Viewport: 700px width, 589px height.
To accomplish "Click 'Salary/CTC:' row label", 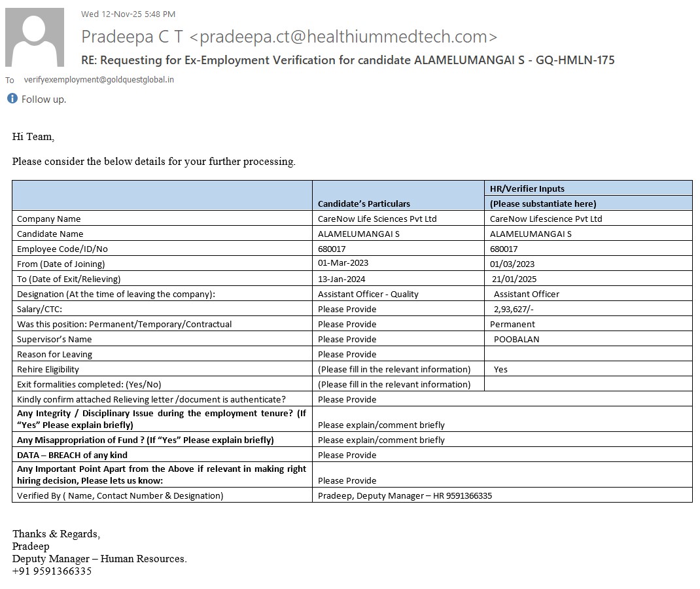I will coord(39,309).
